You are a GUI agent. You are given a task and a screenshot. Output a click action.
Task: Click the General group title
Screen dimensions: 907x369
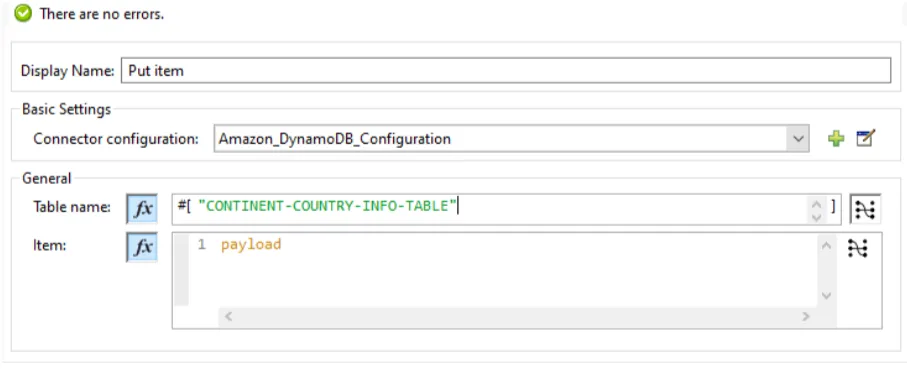click(x=47, y=179)
